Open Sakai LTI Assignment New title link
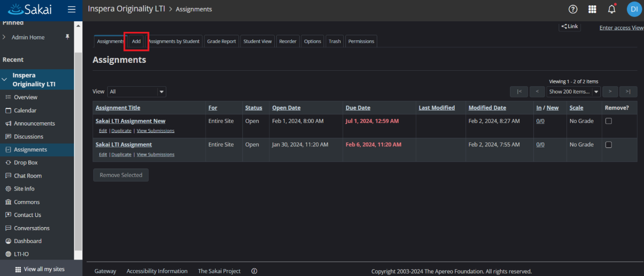Viewport: 644px width, 276px height. (130, 121)
